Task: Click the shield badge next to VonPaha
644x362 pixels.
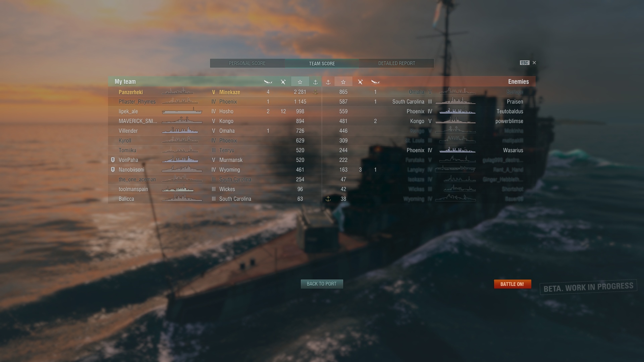Action: [113, 160]
